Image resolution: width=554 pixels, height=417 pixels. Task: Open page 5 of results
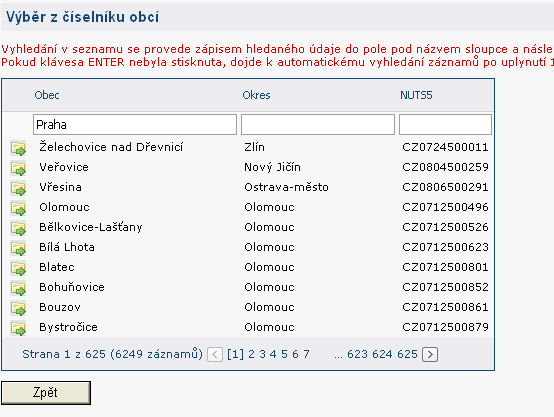tap(284, 354)
